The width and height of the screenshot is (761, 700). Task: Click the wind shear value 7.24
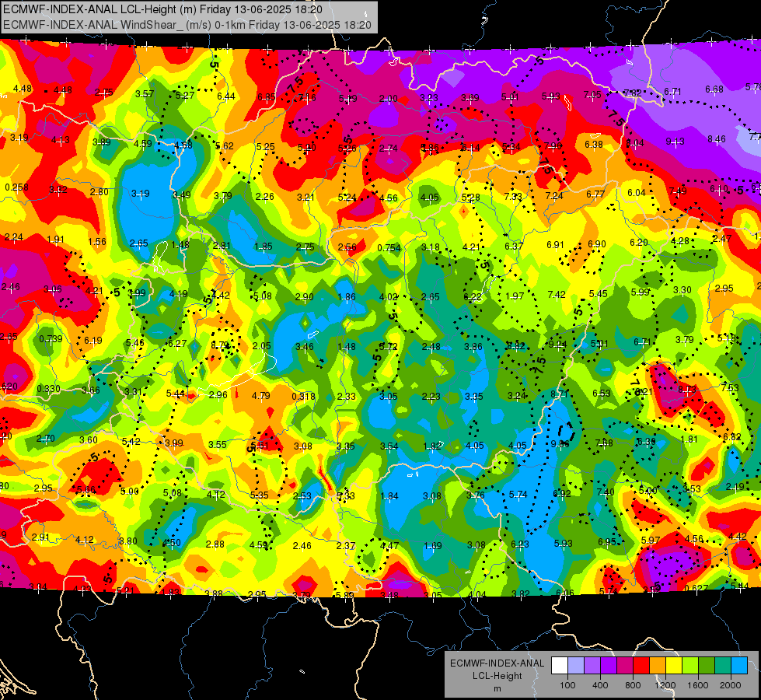coord(554,196)
